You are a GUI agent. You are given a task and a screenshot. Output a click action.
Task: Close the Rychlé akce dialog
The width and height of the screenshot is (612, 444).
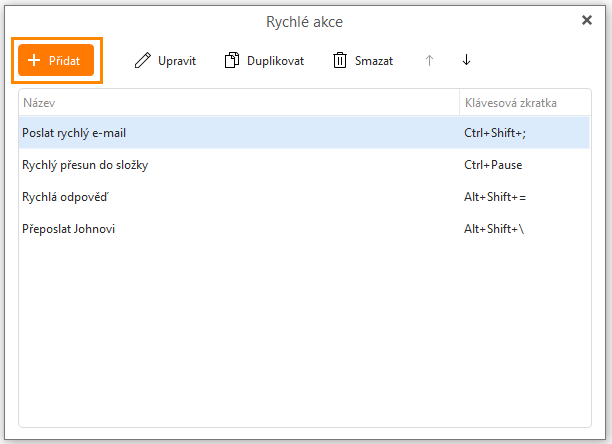[x=587, y=20]
